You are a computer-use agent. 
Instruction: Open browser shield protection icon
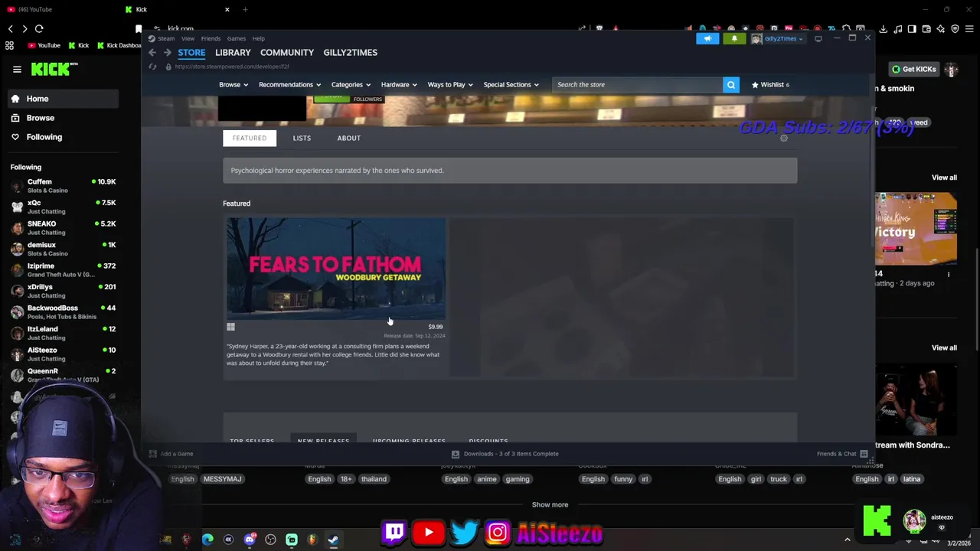tap(955, 29)
